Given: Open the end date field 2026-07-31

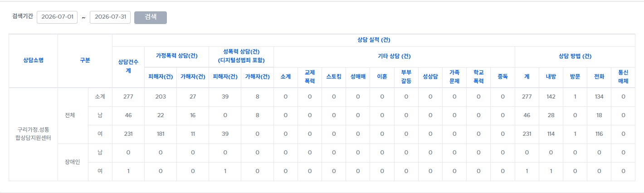Looking at the screenshot, I should tap(110, 17).
